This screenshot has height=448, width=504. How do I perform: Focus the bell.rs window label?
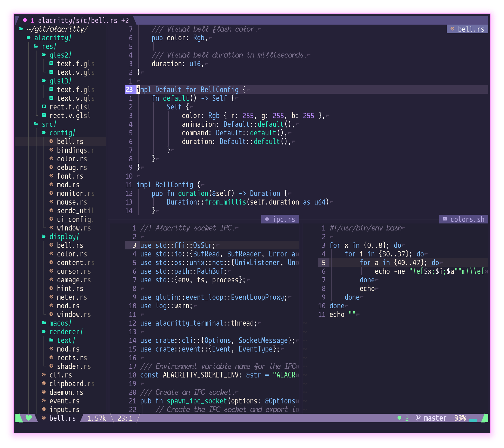pos(468,29)
